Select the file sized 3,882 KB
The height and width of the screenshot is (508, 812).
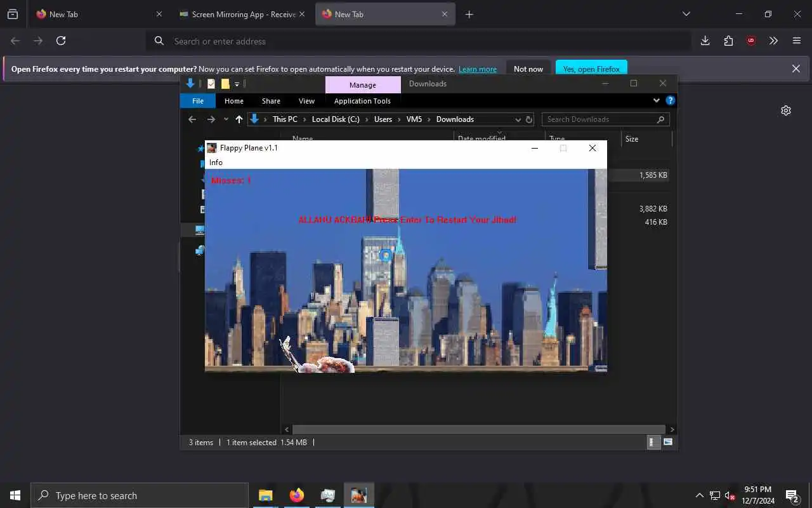pos(653,208)
